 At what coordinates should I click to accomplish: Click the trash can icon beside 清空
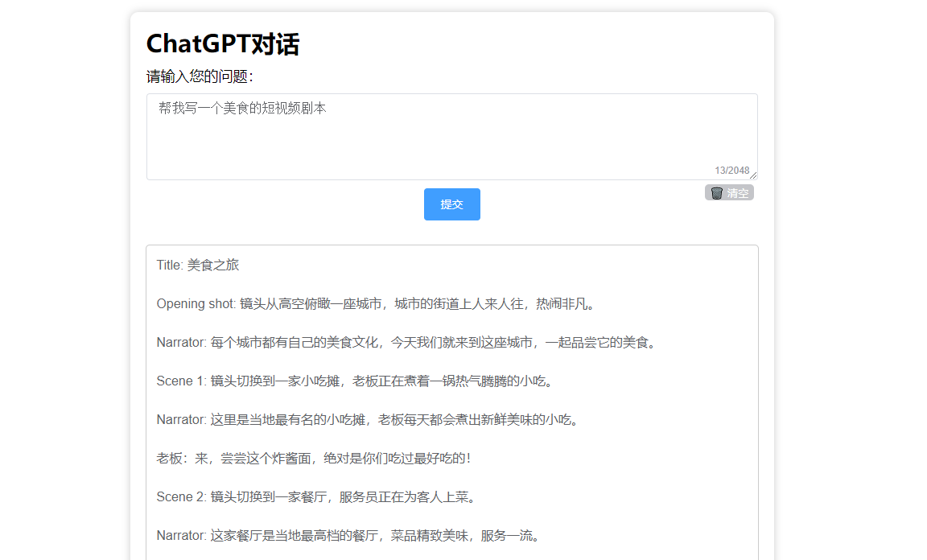(716, 193)
